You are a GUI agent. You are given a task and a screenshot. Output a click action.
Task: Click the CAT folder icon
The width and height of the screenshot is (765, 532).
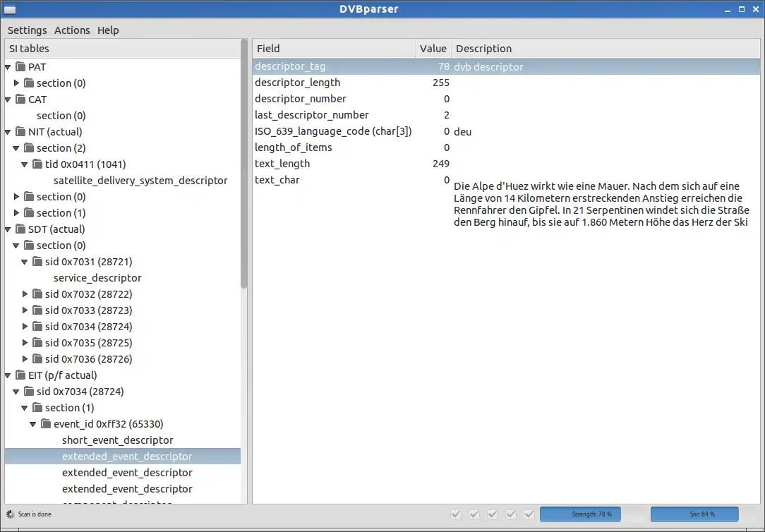tap(20, 99)
